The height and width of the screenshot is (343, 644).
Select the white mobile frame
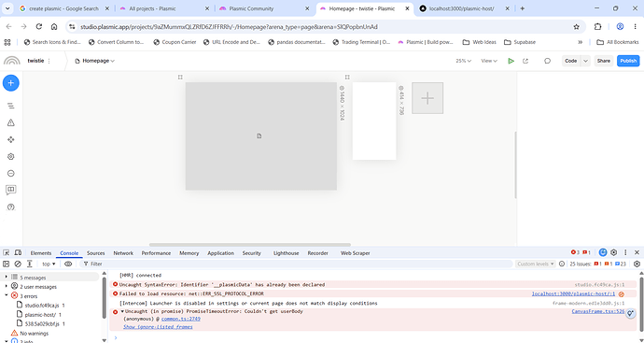point(374,121)
